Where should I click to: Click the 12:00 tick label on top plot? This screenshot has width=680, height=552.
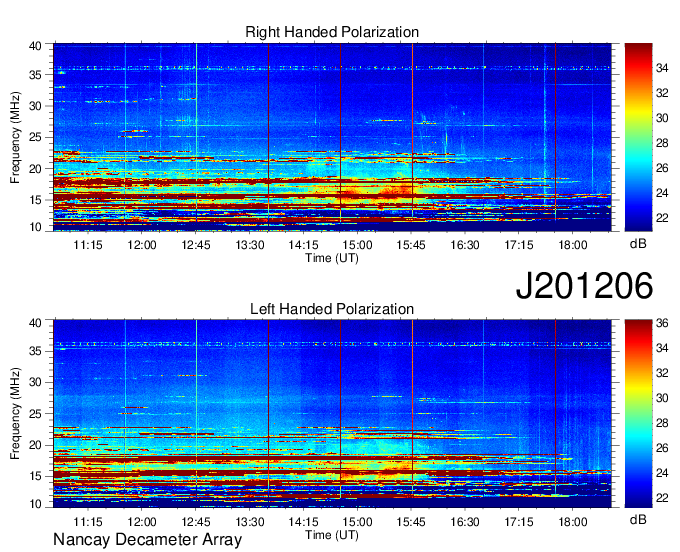point(142,245)
